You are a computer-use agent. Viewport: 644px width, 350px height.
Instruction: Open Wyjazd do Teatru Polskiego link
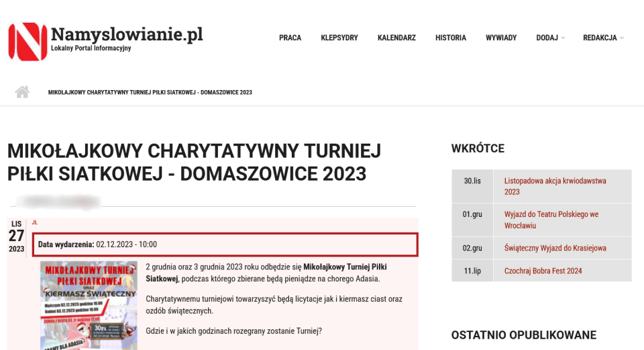click(551, 220)
